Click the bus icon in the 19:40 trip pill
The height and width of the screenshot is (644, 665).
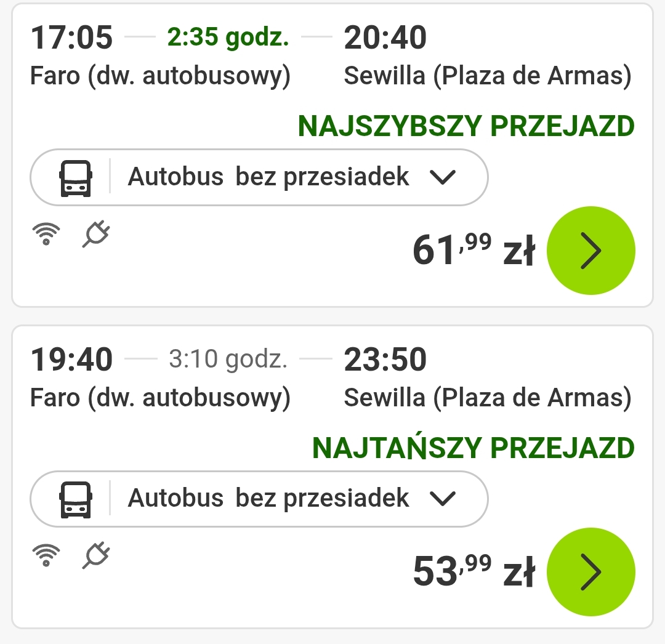pyautogui.click(x=76, y=499)
